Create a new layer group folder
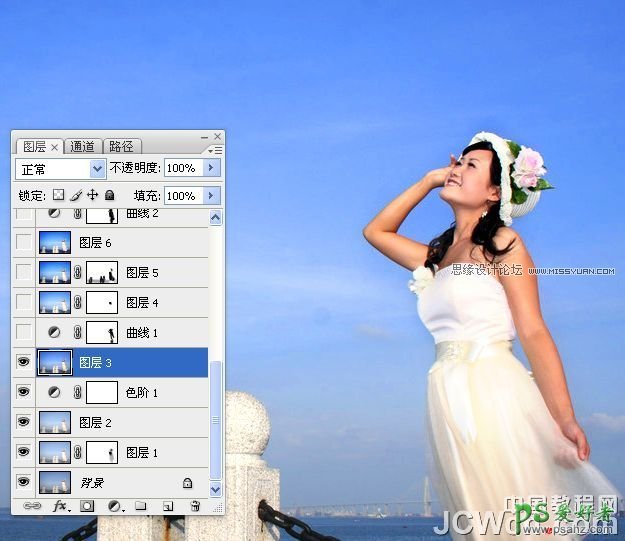Viewport: 625px width, 541px height. [141, 506]
